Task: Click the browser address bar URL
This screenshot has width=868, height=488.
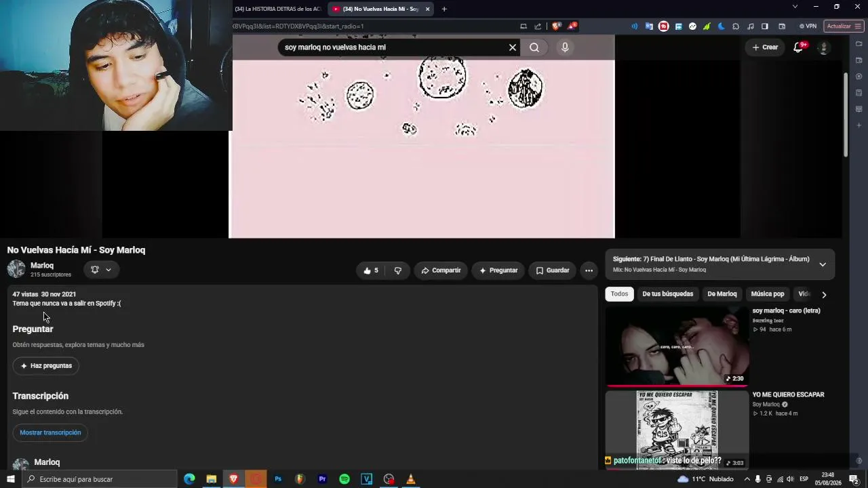Action: (x=298, y=26)
